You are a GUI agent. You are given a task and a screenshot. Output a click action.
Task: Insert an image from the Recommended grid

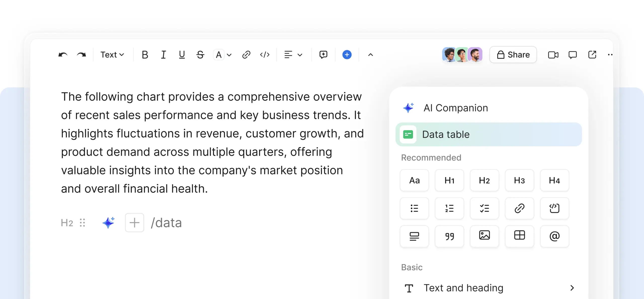(484, 236)
